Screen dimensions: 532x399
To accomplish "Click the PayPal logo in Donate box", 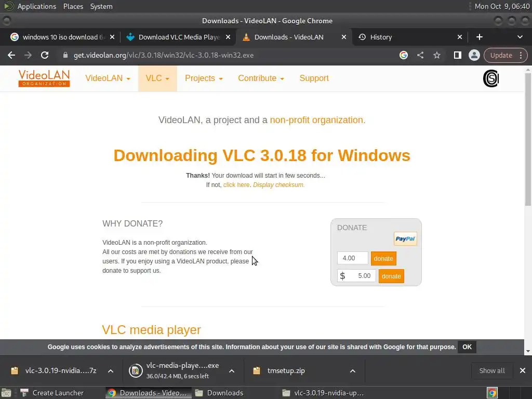I will [x=405, y=239].
